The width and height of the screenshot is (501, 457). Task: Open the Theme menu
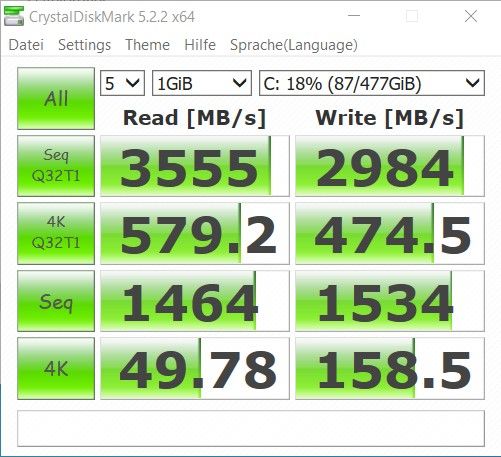coord(147,45)
